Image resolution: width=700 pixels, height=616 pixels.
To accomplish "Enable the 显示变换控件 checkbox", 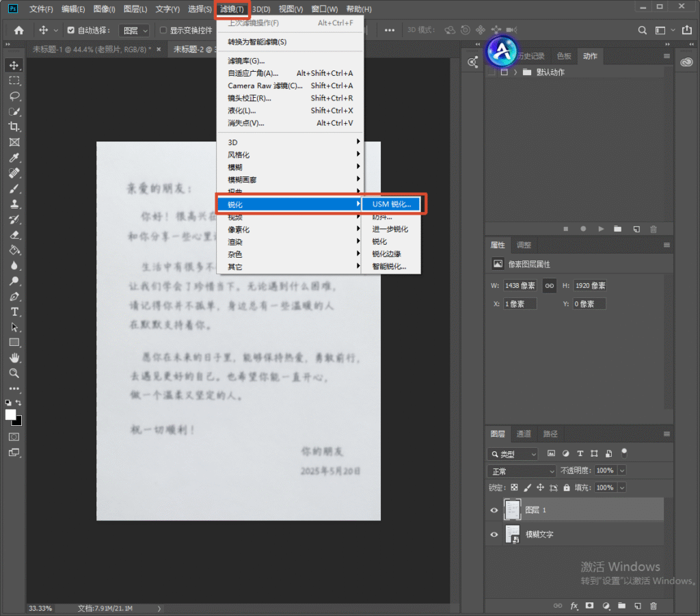I will [x=163, y=30].
